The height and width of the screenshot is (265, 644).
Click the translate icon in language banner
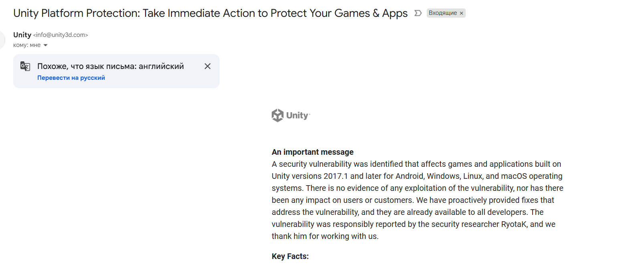point(25,66)
